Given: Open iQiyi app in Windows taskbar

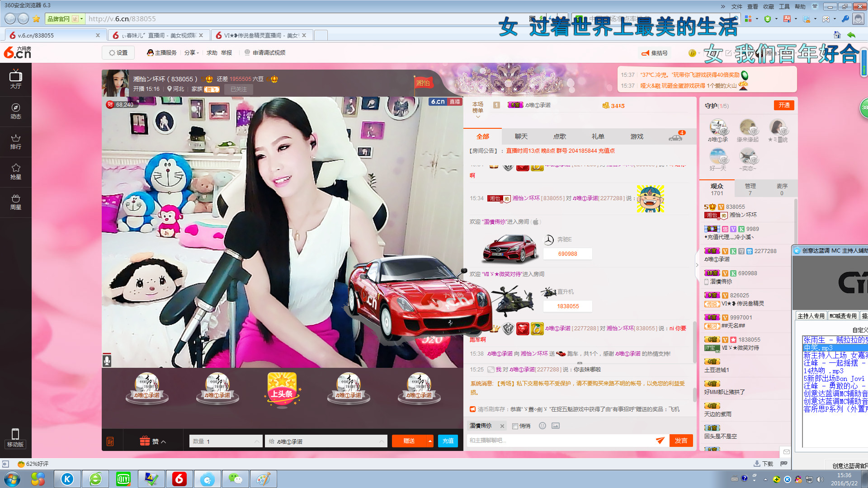Looking at the screenshot, I should pyautogui.click(x=123, y=479).
